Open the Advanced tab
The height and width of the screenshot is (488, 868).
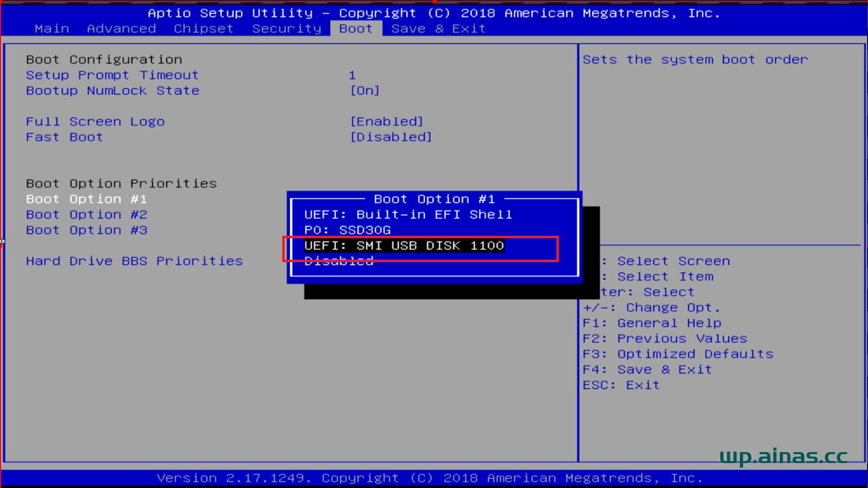click(121, 29)
